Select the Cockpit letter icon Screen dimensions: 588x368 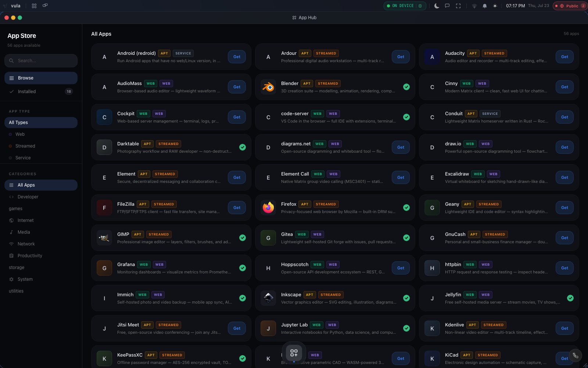point(104,117)
